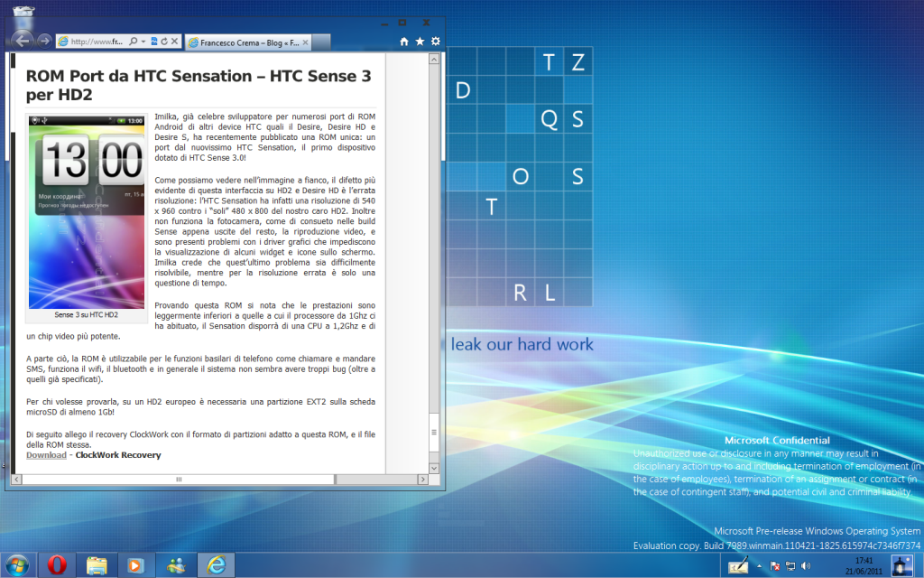This screenshot has width=924, height=578.
Task: Maximize the Internet Explorer window
Action: coord(402,23)
